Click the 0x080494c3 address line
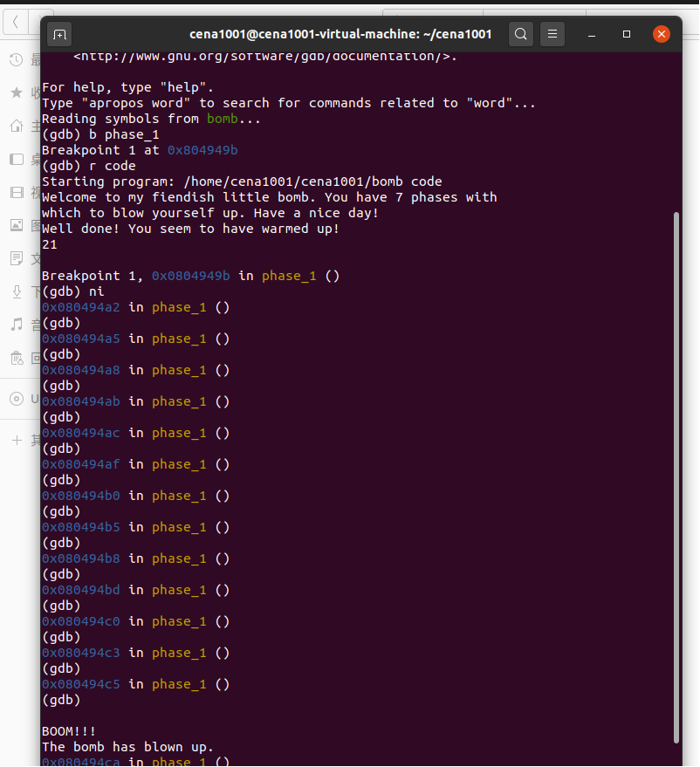 pyautogui.click(x=135, y=653)
